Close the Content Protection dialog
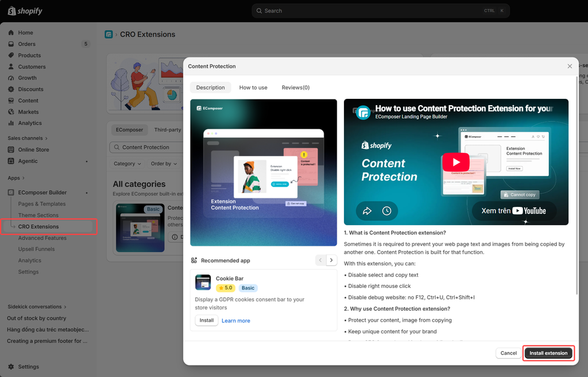 click(570, 66)
